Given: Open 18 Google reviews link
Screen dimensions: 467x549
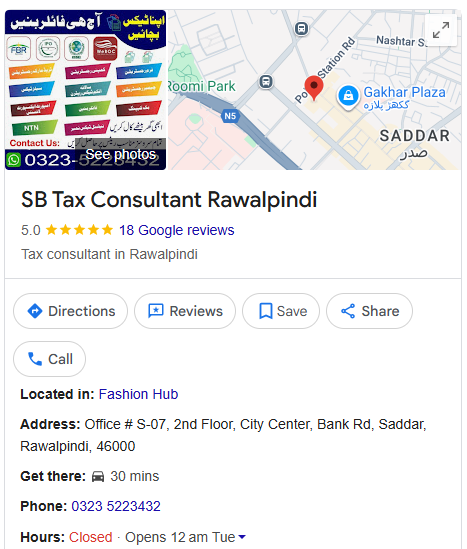Looking at the screenshot, I should pyautogui.click(x=176, y=230).
